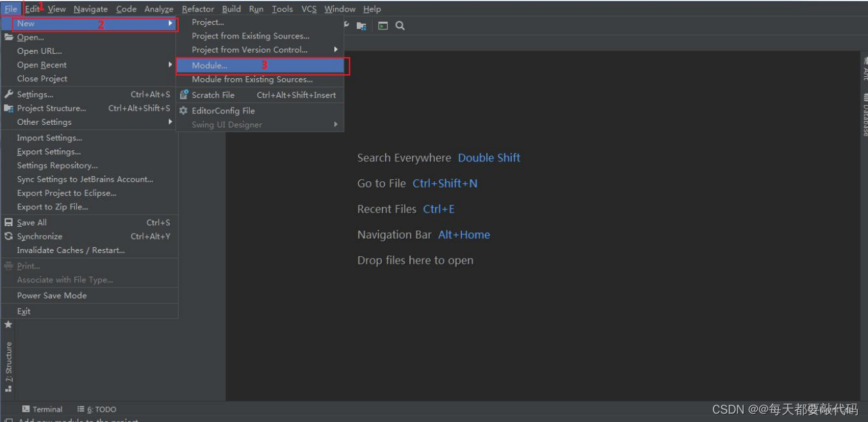Expand Project from Version Control submenu
The width and height of the screenshot is (868, 422).
point(336,49)
